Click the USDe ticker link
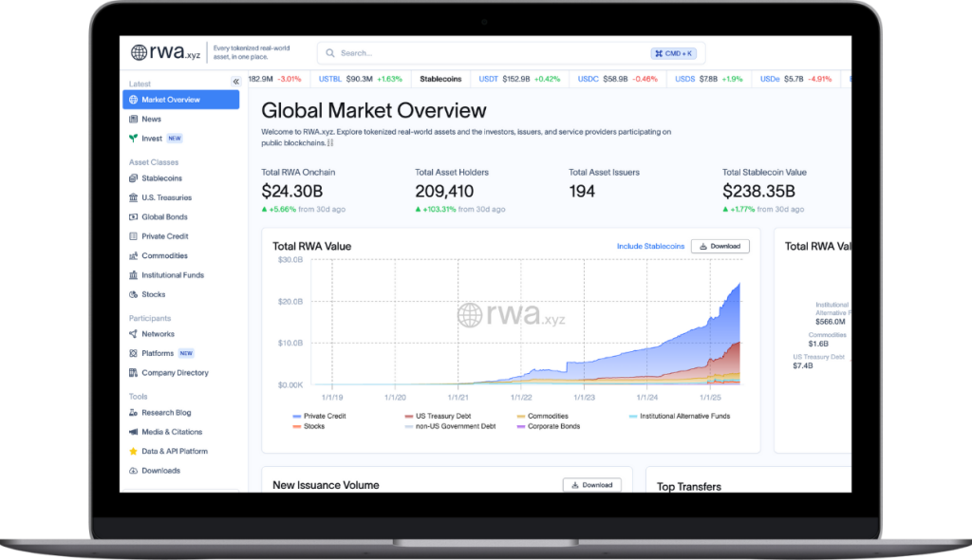The height and width of the screenshot is (560, 972). 770,79
